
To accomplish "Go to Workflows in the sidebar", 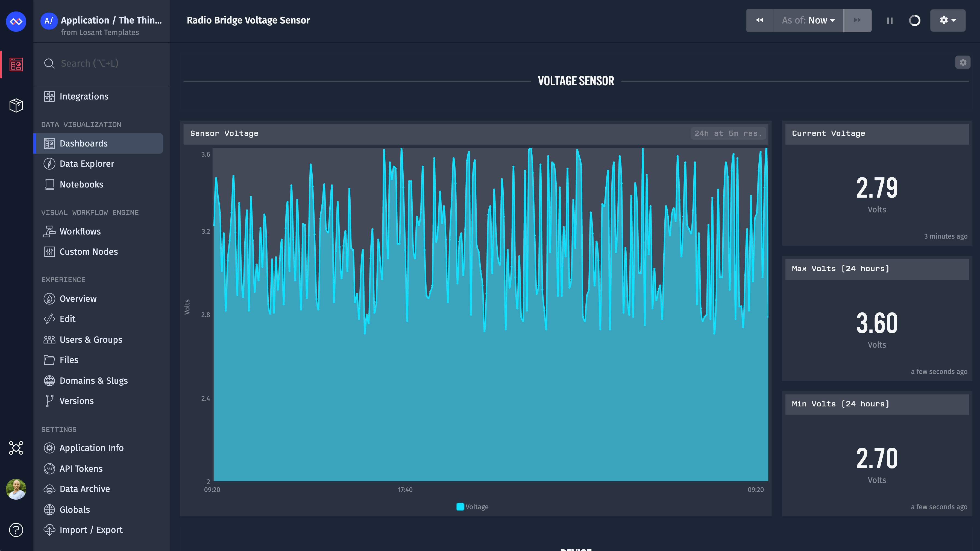I will point(80,231).
